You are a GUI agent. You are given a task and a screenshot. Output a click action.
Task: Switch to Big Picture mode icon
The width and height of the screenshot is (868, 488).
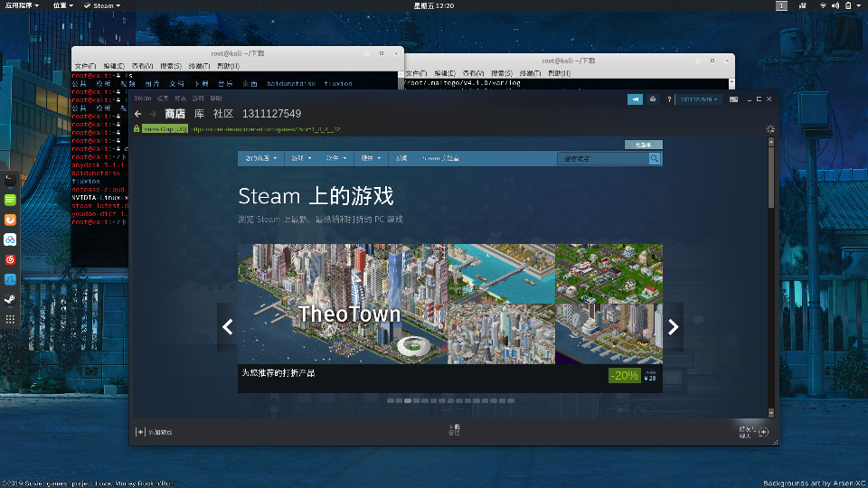733,99
